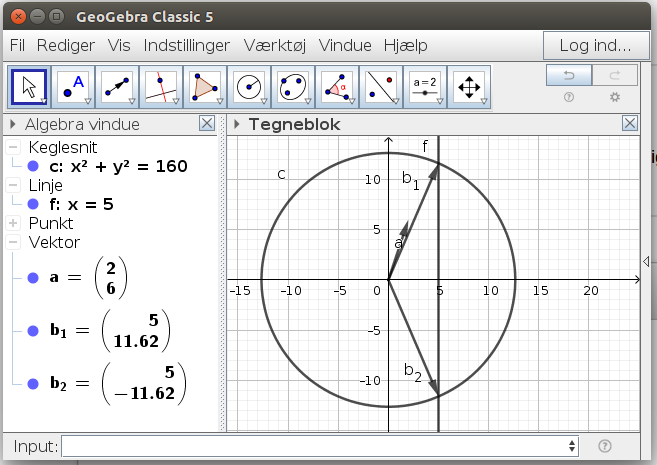Open toolbar help question mark icon

point(569,97)
